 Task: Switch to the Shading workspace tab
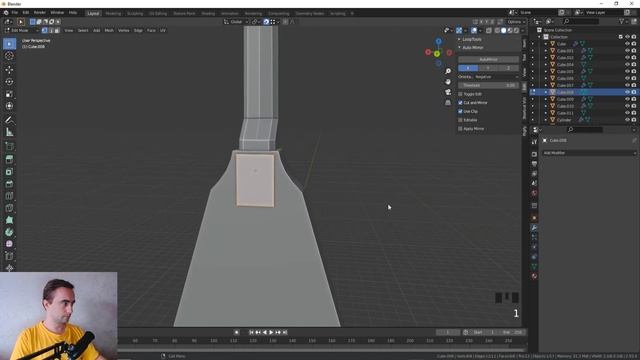tap(208, 13)
